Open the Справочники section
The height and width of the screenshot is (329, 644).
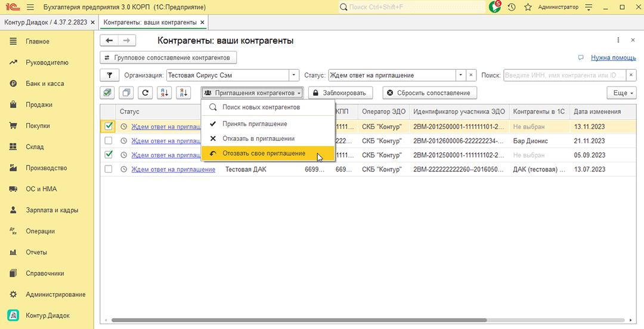45,273
